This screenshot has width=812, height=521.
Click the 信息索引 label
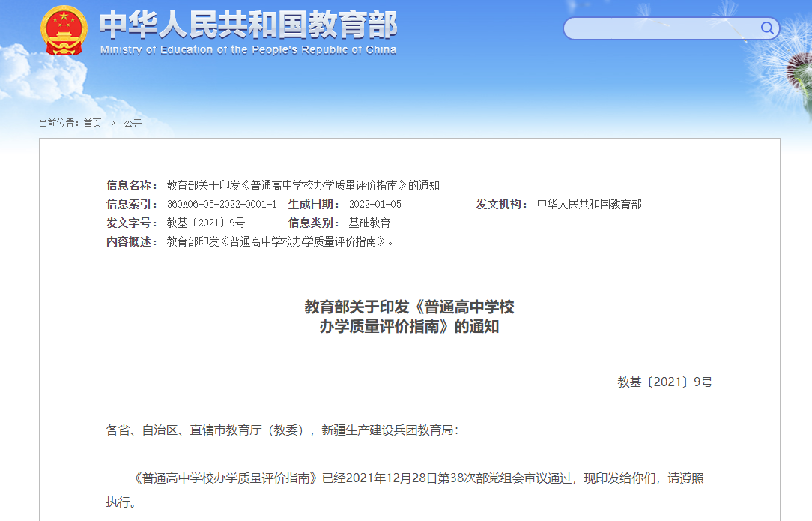coord(132,204)
